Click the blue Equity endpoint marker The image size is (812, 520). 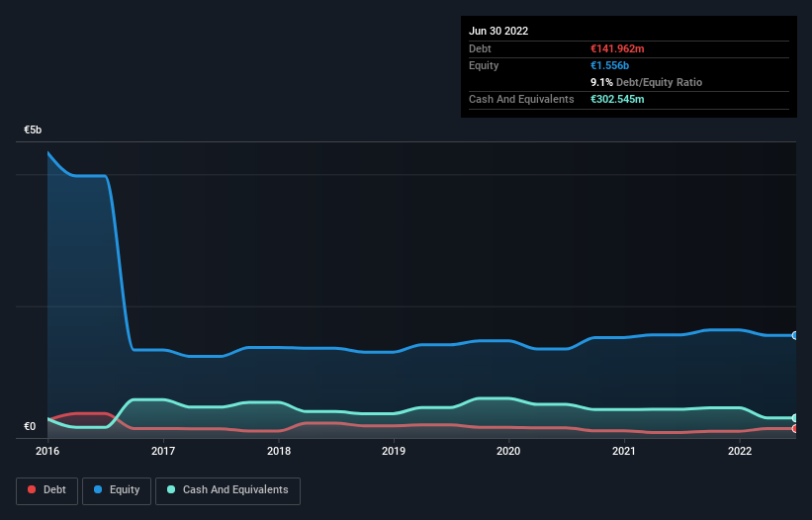pos(795,335)
